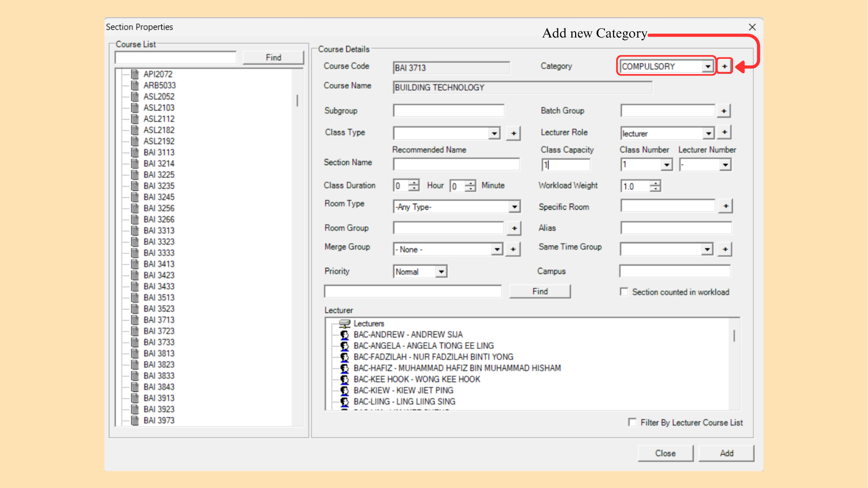The image size is (868, 488).
Task: Open the Class Number dropdown
Action: click(x=667, y=165)
